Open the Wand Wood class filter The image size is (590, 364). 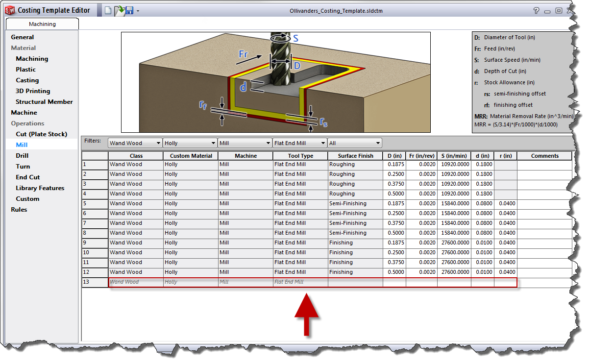pos(135,143)
